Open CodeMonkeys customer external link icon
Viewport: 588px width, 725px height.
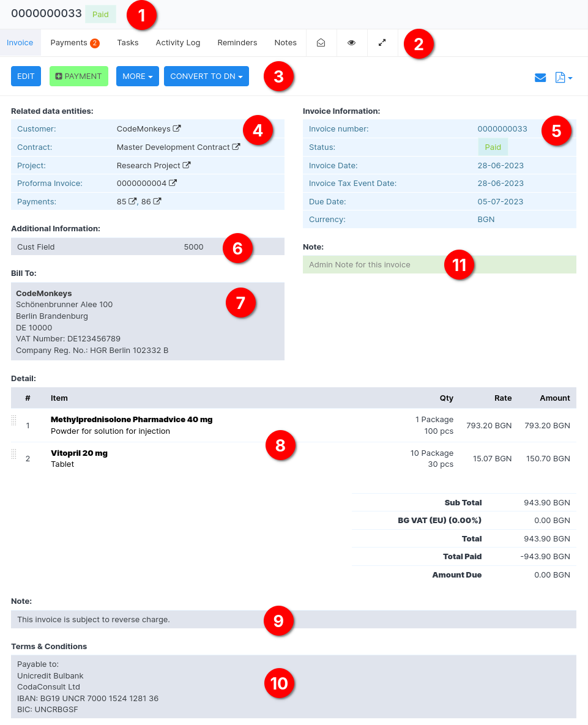[x=177, y=129]
